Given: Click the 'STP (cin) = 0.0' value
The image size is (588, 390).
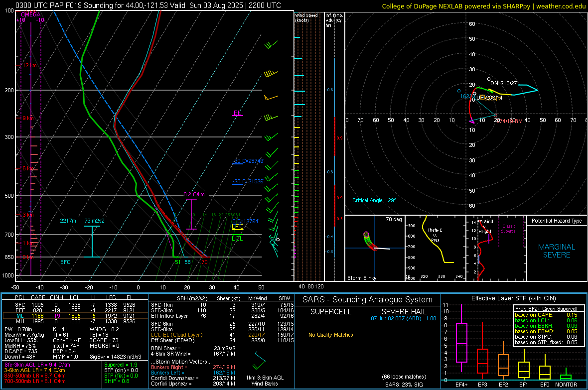Looking at the screenshot, I should (x=121, y=370).
